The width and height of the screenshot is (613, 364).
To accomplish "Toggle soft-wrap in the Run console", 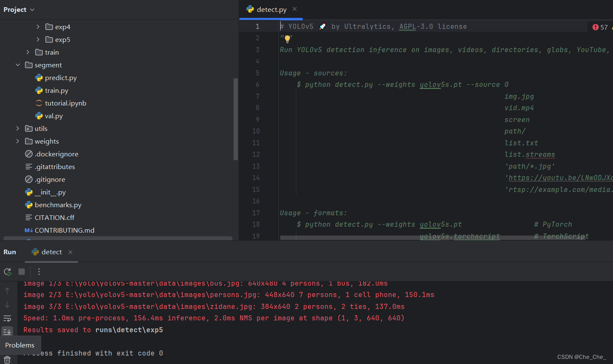I will point(7,318).
